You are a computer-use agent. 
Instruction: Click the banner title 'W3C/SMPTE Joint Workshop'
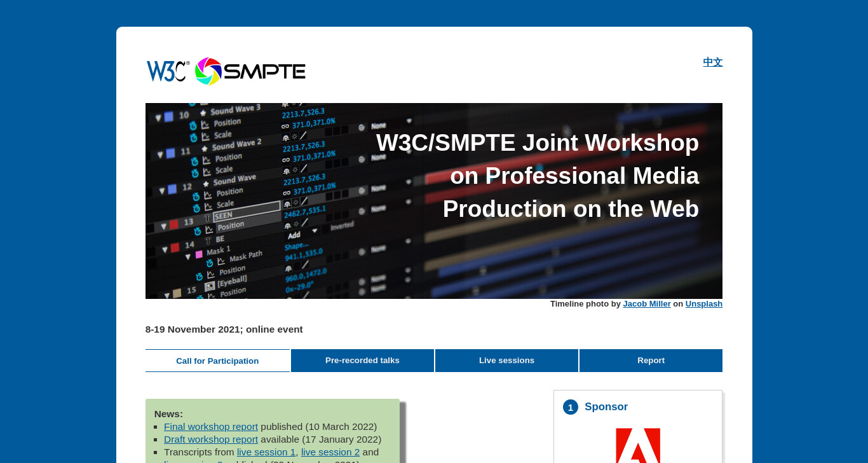[538, 142]
